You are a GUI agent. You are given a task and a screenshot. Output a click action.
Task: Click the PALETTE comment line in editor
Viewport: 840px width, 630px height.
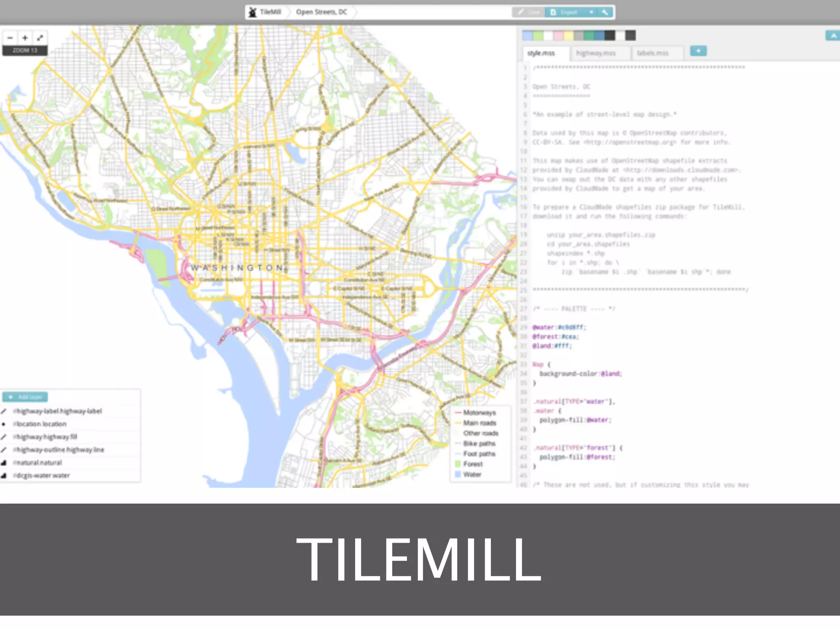(574, 309)
